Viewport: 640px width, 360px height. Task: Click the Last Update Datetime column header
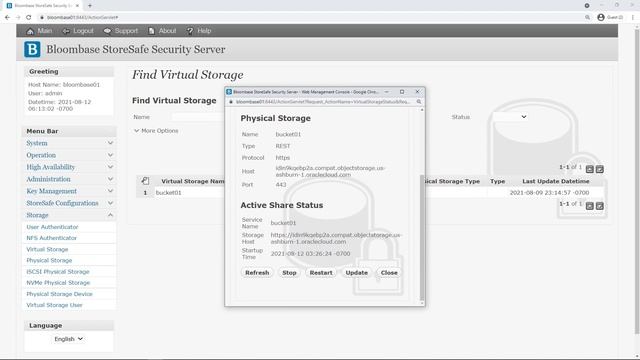click(556, 181)
